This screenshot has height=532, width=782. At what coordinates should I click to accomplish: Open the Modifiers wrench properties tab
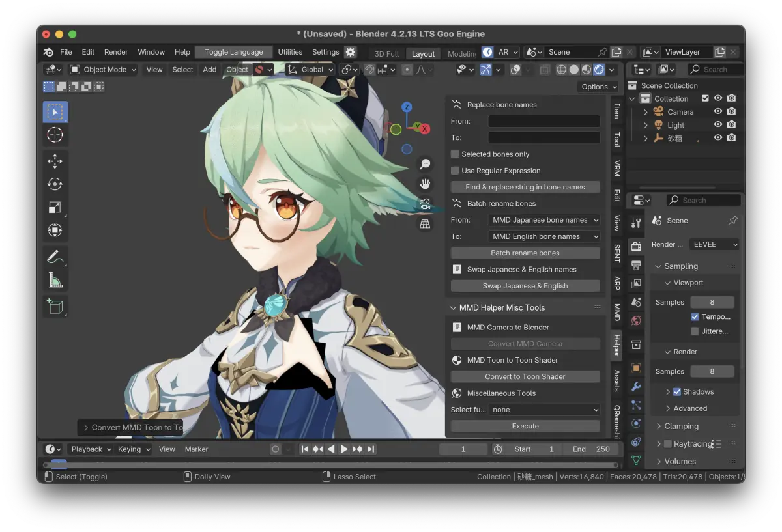(x=636, y=387)
